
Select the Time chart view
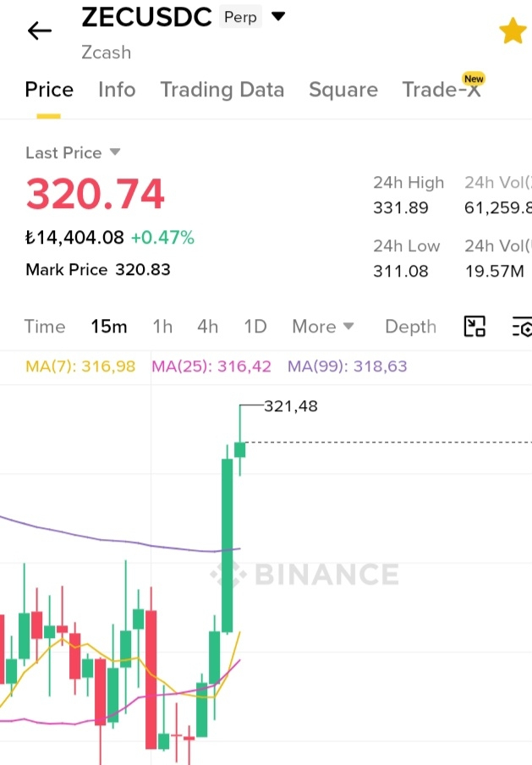pos(45,327)
